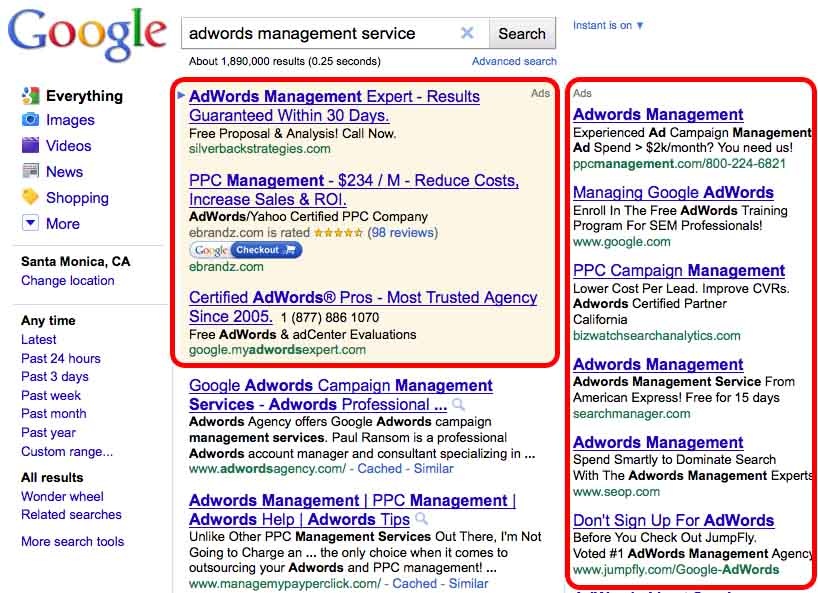
Task: Filter results to Past month
Action: coord(54,414)
